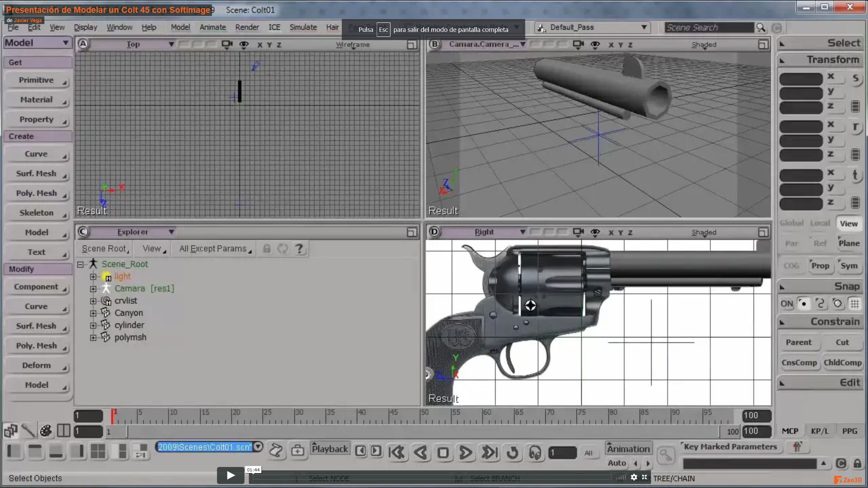Select the Canyon object in Explorer
868x488 pixels.
coord(129,313)
